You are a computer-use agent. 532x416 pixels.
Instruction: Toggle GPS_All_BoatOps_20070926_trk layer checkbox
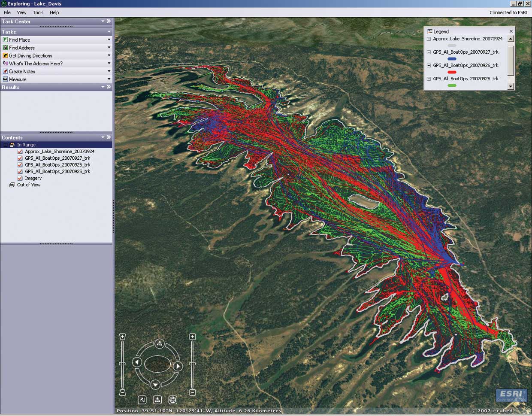tap(20, 165)
